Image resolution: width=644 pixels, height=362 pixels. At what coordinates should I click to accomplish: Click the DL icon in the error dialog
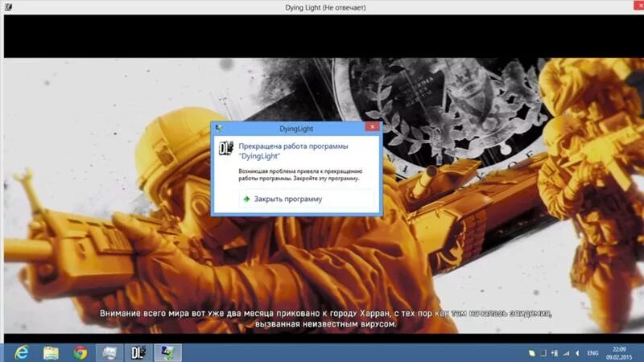point(226,148)
